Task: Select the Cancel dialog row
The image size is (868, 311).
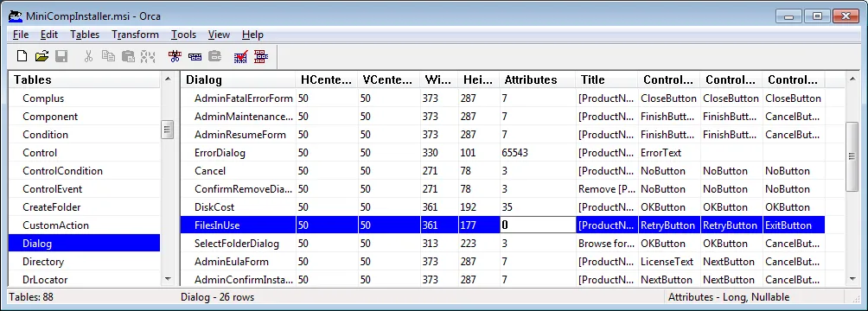Action: [502, 171]
